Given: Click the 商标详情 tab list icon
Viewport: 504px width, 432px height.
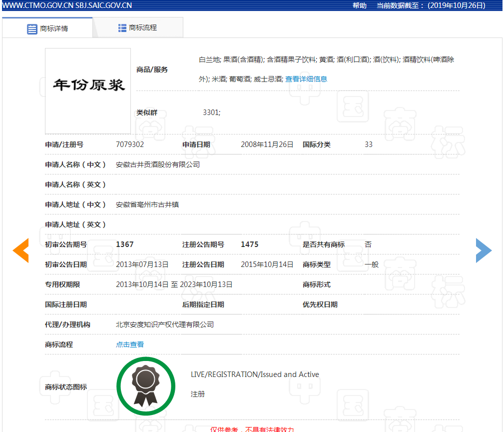Looking at the screenshot, I should pyautogui.click(x=32, y=29).
